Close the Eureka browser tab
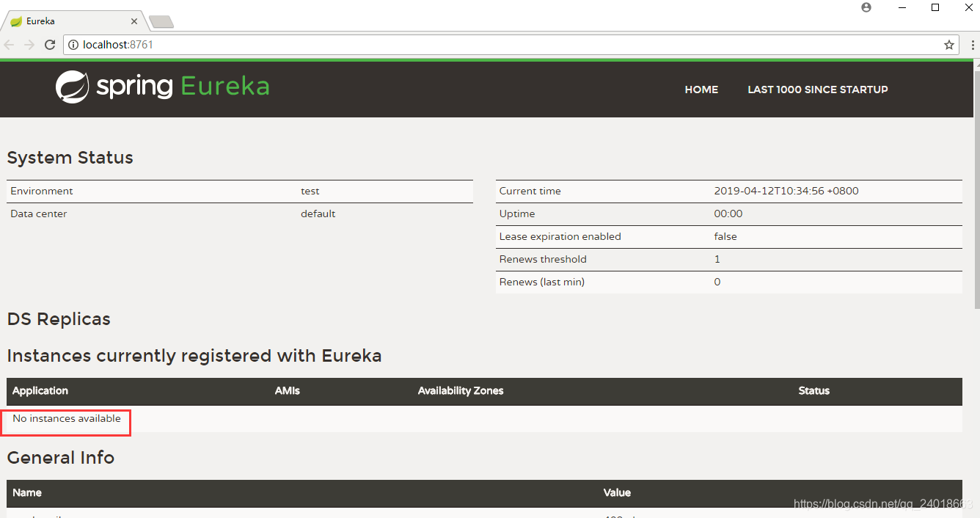The image size is (980, 518). click(136, 21)
